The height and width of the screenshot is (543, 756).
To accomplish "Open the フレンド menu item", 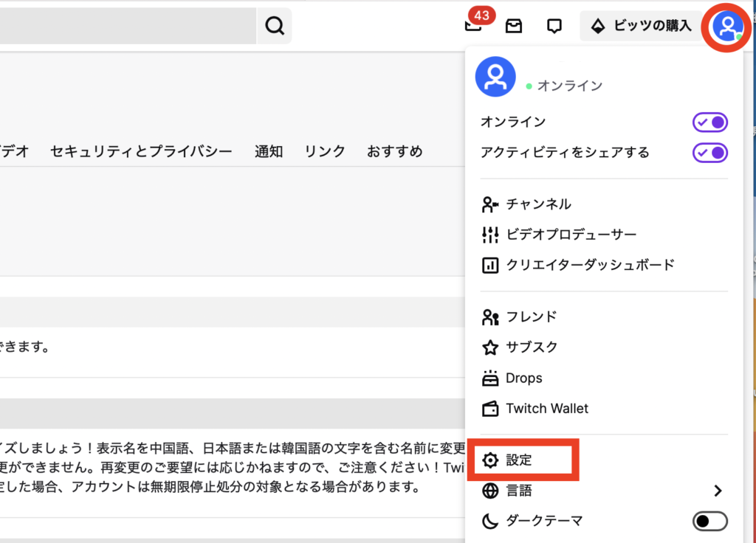I will point(604,317).
